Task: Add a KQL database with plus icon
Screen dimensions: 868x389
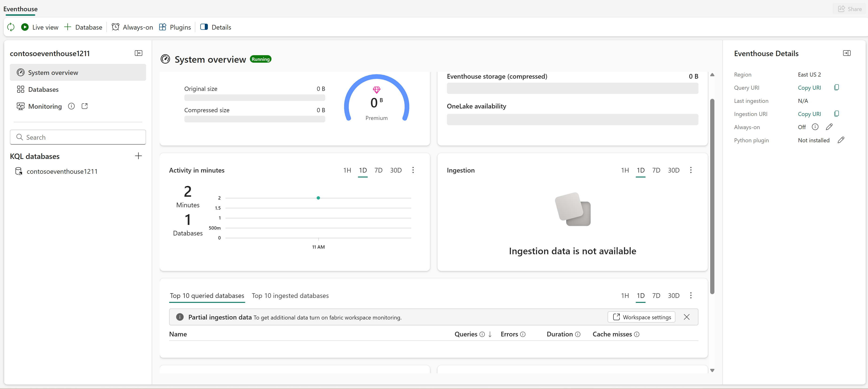Action: 138,156
